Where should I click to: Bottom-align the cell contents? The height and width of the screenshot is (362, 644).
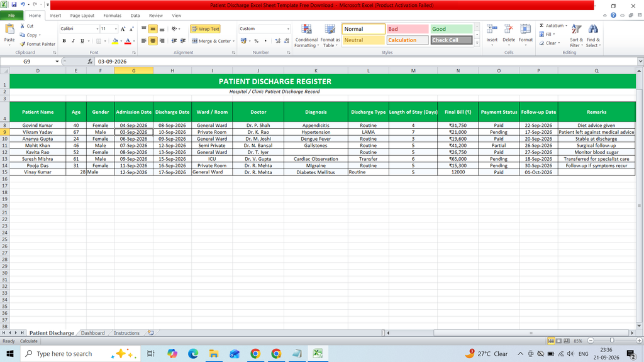pos(162,29)
